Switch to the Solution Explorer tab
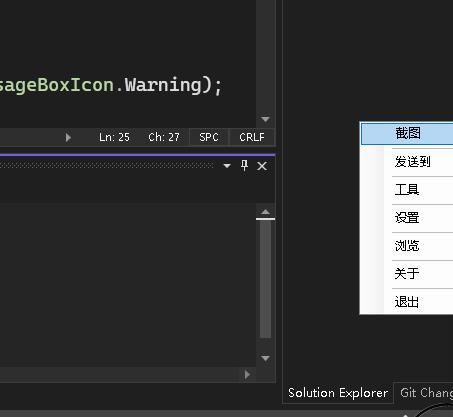453x417 pixels. [338, 393]
